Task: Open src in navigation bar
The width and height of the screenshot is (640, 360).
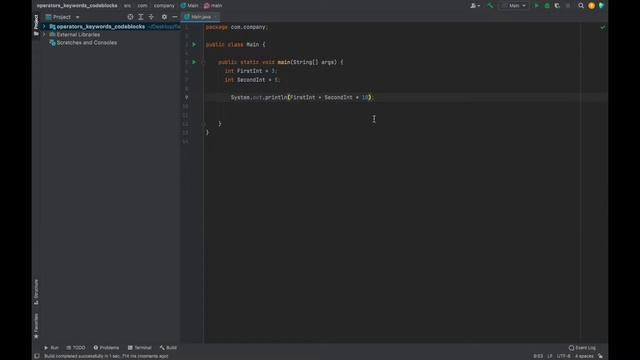Action: (x=128, y=6)
